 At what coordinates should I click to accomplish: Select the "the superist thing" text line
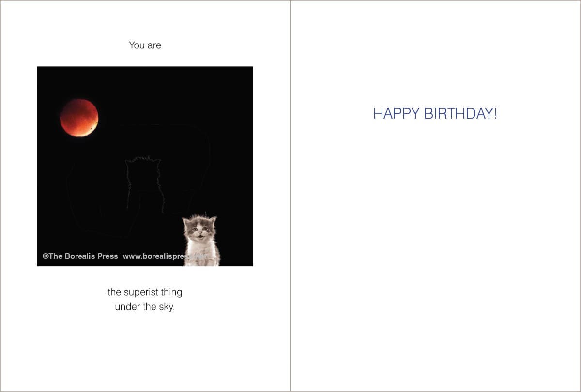(x=145, y=292)
